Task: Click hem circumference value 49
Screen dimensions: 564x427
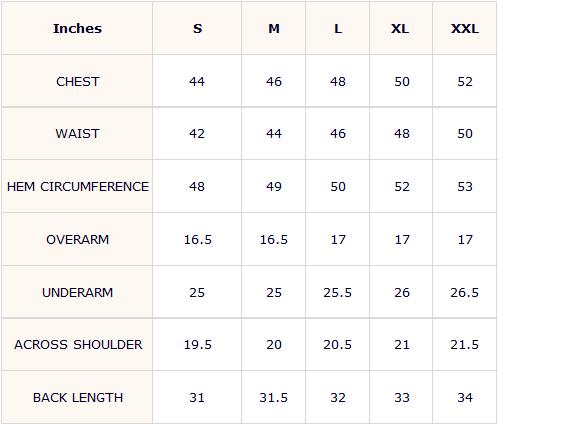Action: (274, 187)
